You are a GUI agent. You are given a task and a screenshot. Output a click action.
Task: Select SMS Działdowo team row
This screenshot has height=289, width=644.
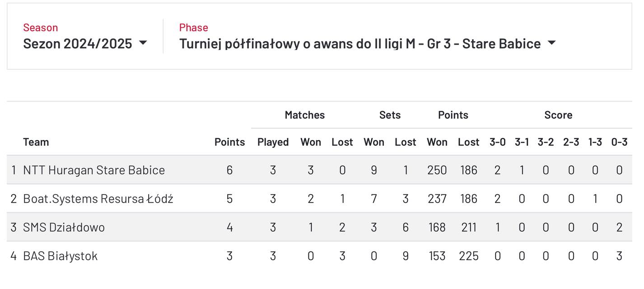tap(319, 227)
